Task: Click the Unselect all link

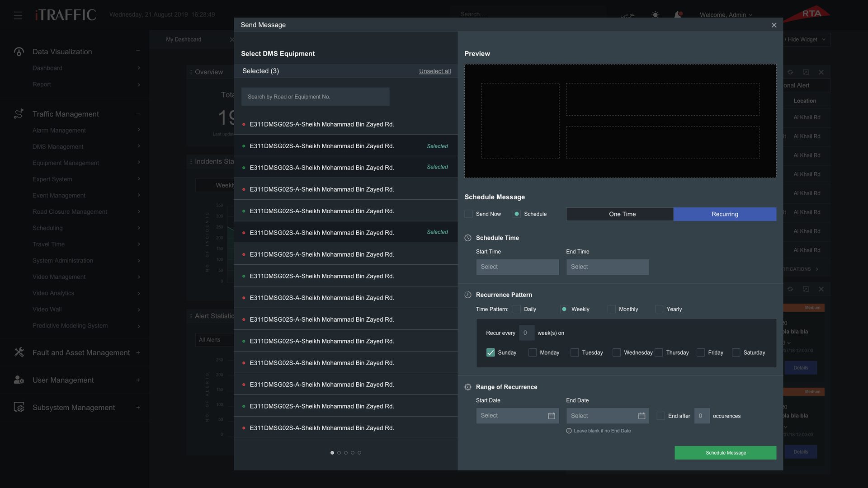Action: [434, 71]
